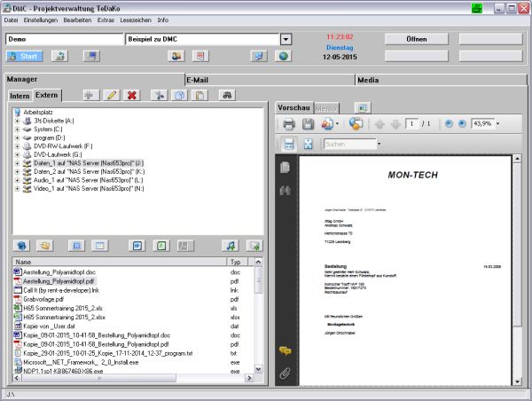Open the zoom percentage dropdown

point(498,124)
